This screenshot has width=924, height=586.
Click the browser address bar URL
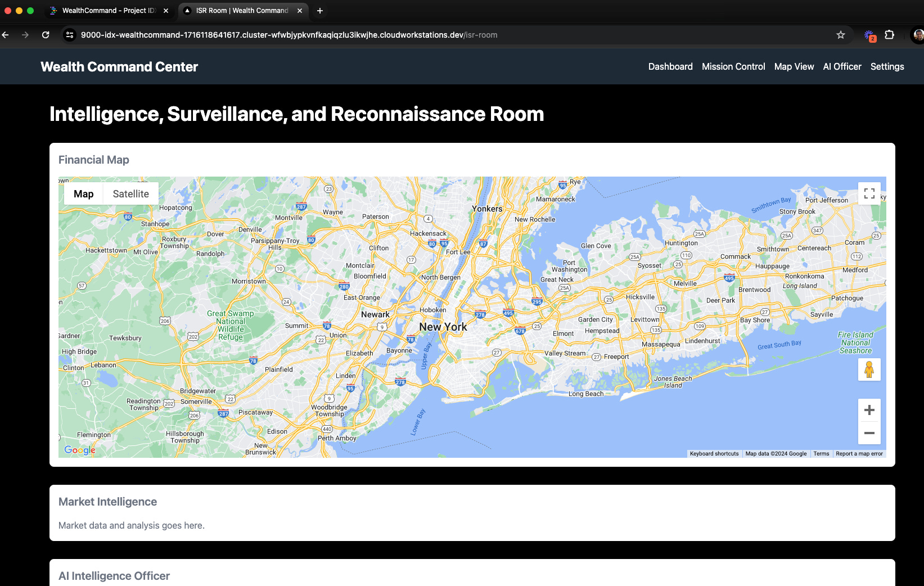tap(289, 35)
